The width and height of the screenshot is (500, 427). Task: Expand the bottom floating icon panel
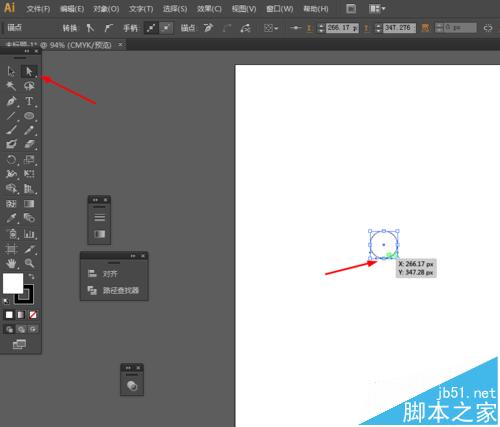(x=128, y=368)
